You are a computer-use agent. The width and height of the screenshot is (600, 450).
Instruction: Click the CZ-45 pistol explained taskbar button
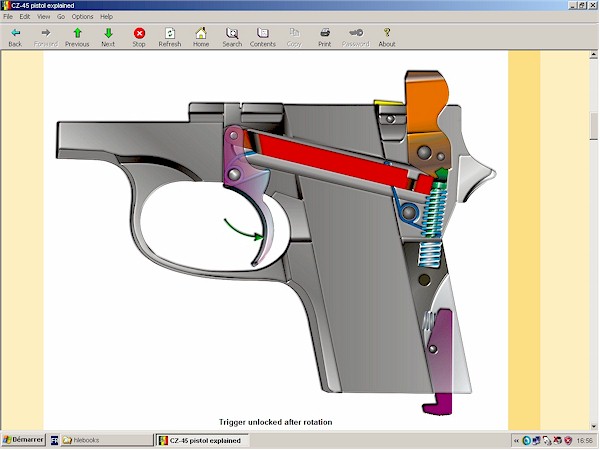click(x=202, y=440)
